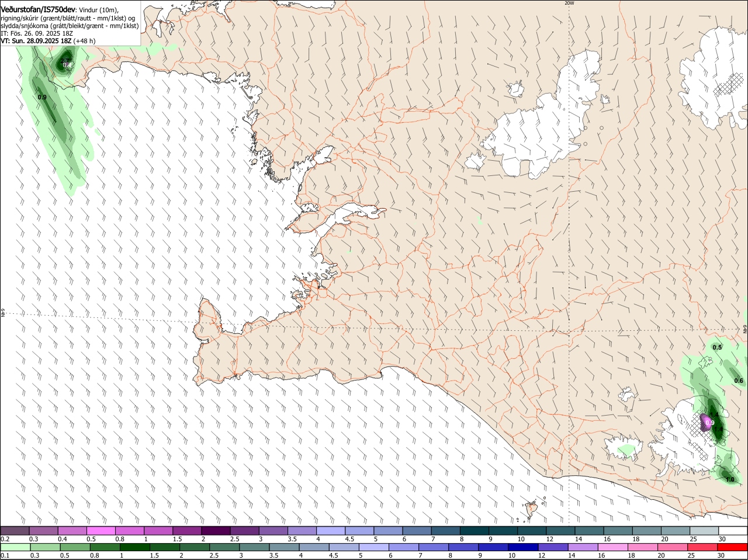Pick the dusky purple 0.2 swatch in the snow legend
Image resolution: width=748 pixels, height=560 pixels.
coord(15,531)
